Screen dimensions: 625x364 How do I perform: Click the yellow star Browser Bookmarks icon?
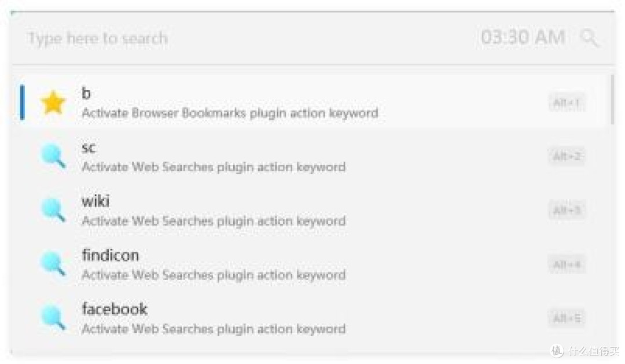[x=53, y=102]
